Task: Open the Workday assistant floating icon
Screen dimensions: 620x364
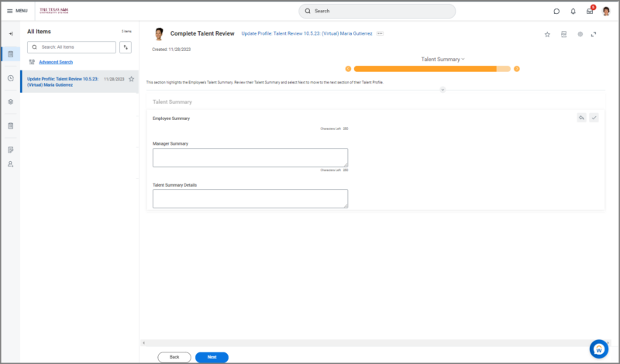Action: [x=599, y=349]
